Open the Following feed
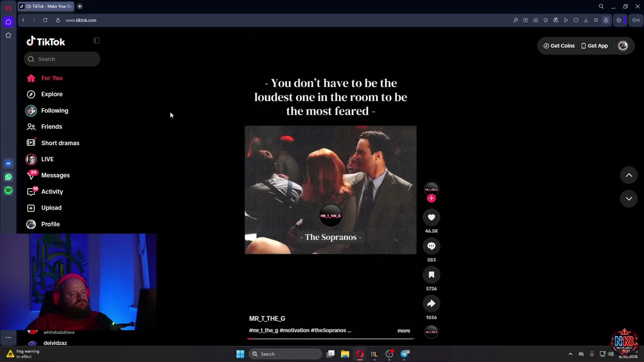The height and width of the screenshot is (362, 644). (x=54, y=111)
